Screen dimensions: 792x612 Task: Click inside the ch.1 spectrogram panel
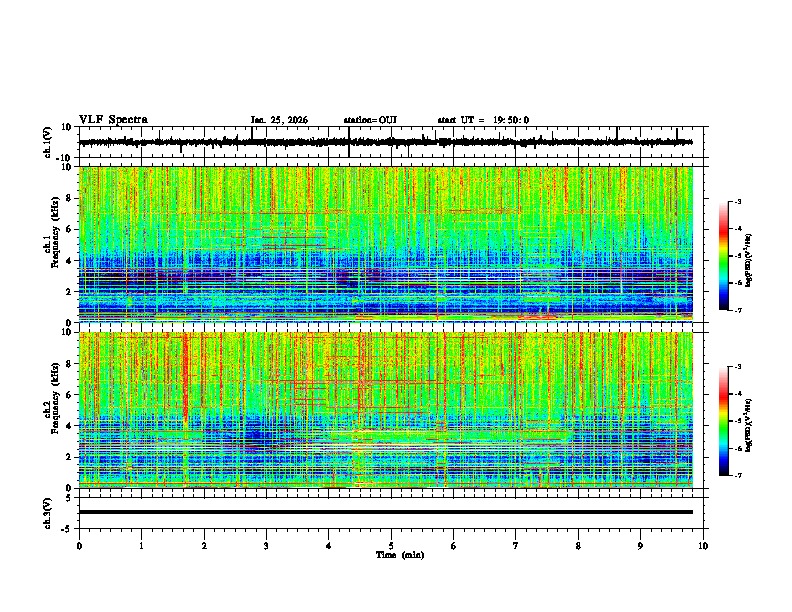click(x=385, y=244)
